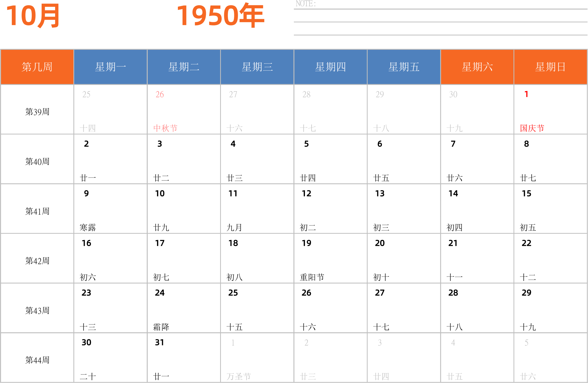
Task: Click the date 19 重阳节 cell
Action: [x=330, y=258]
